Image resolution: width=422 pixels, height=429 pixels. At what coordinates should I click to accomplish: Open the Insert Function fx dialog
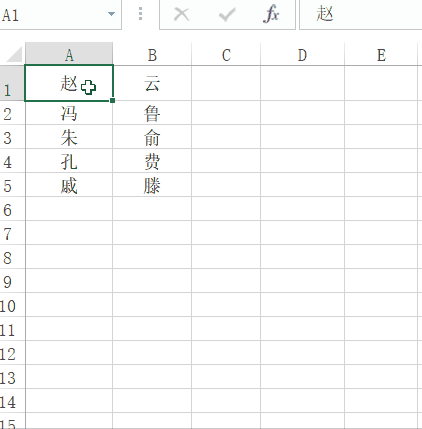coord(271,15)
